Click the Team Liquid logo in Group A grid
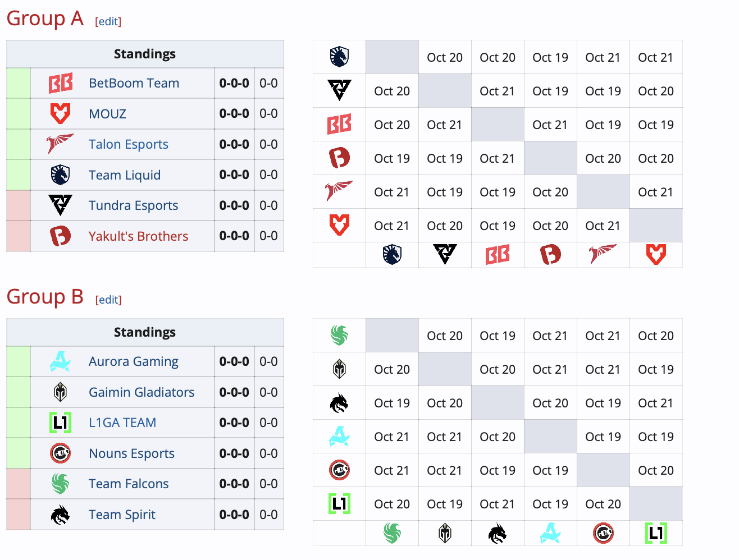Image resolution: width=739 pixels, height=560 pixels. [339, 57]
